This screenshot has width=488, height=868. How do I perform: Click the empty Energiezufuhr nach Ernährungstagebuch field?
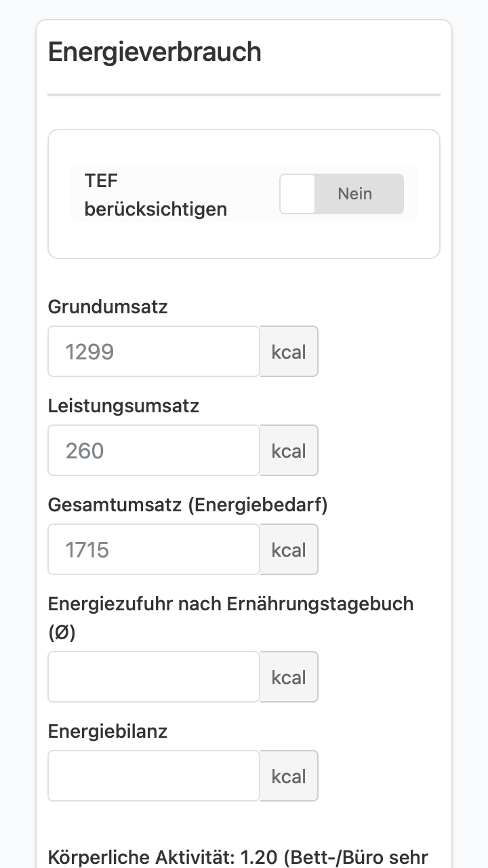[154, 677]
